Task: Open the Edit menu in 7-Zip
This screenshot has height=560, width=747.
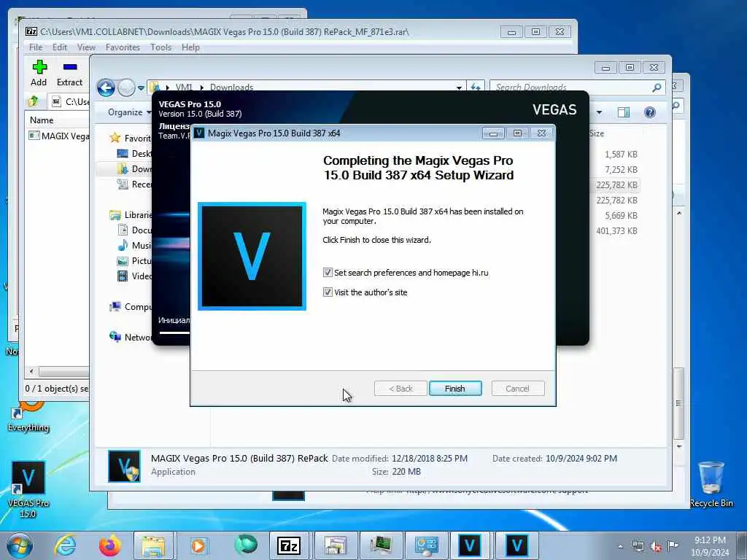Action: tap(60, 47)
